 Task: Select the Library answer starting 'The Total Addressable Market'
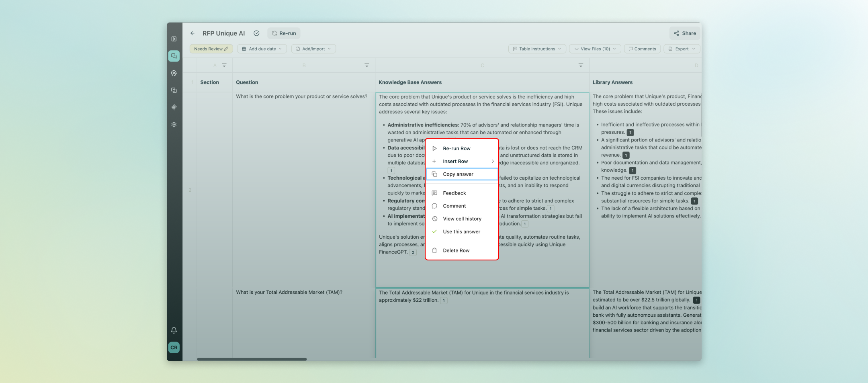coord(645,323)
